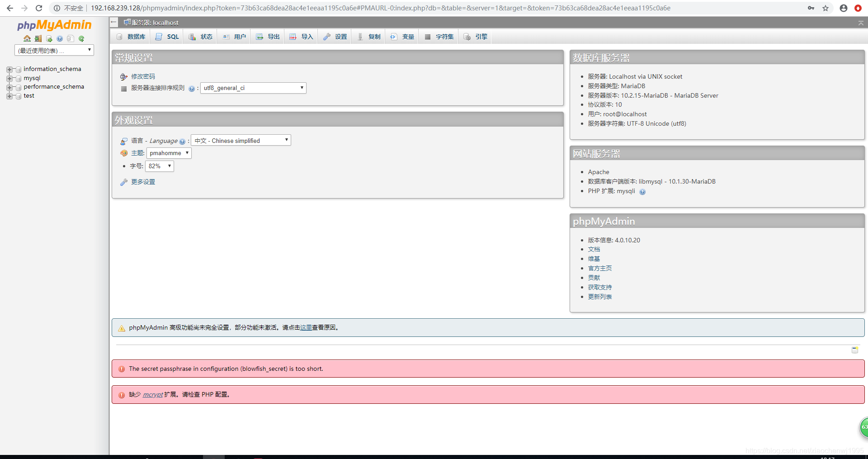Click the performance_schema database name
Screen dimensions: 868x459
[54, 86]
